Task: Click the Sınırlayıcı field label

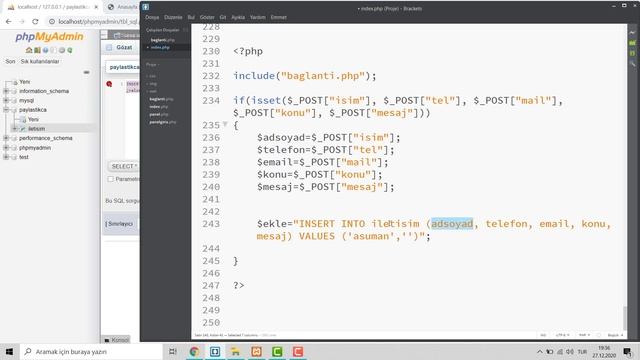Action: tap(120, 224)
